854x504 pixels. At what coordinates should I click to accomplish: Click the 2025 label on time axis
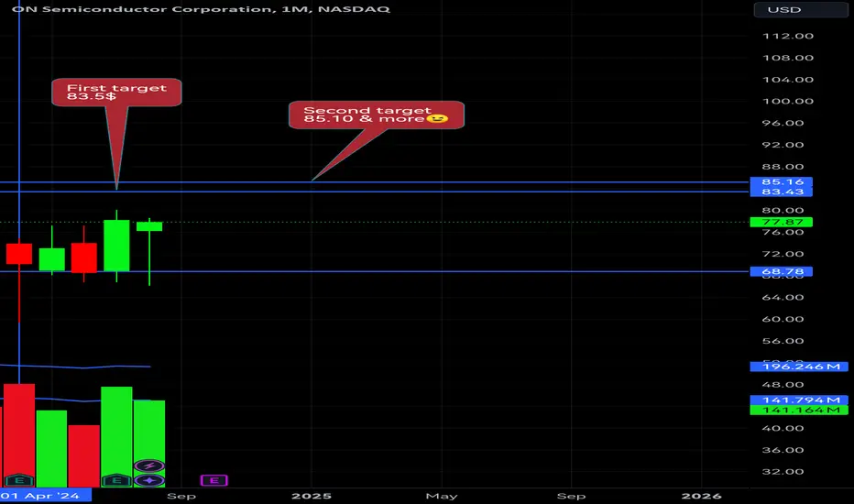point(312,496)
